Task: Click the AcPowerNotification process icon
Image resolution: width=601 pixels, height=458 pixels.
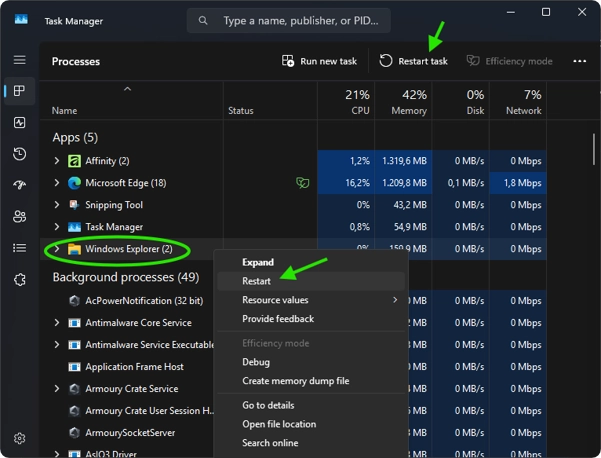Action: point(74,301)
